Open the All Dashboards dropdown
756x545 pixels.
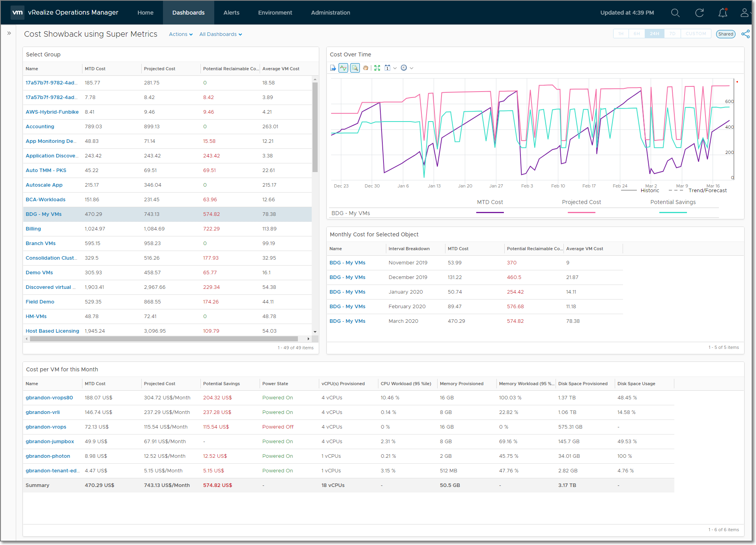coord(221,34)
